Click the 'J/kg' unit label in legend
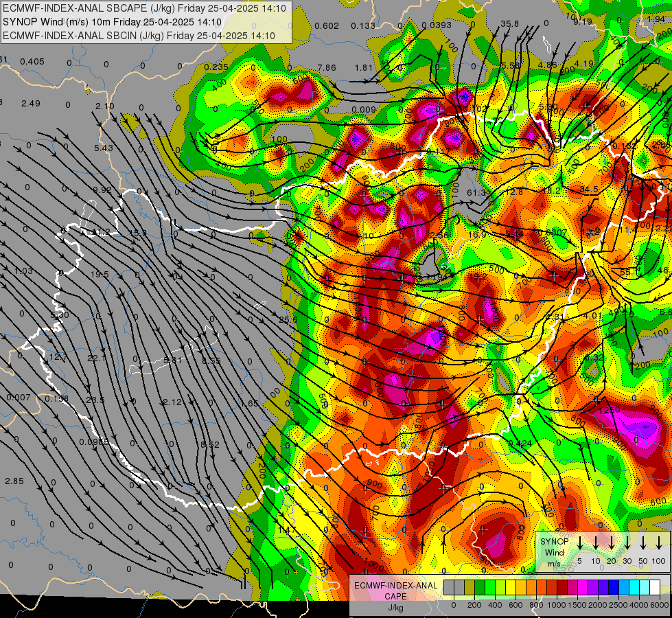This screenshot has height=618, width=672. tap(395, 608)
